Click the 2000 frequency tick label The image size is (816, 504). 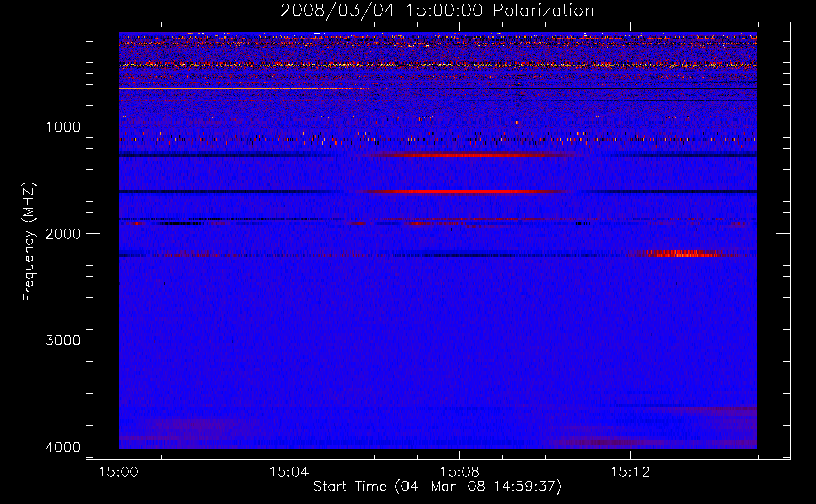coord(63,233)
